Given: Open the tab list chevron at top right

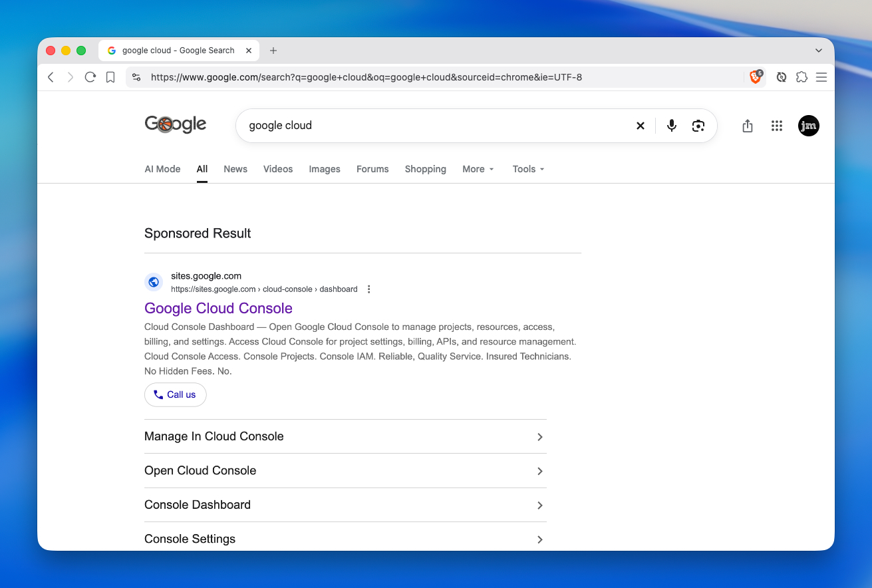Looking at the screenshot, I should [x=819, y=51].
